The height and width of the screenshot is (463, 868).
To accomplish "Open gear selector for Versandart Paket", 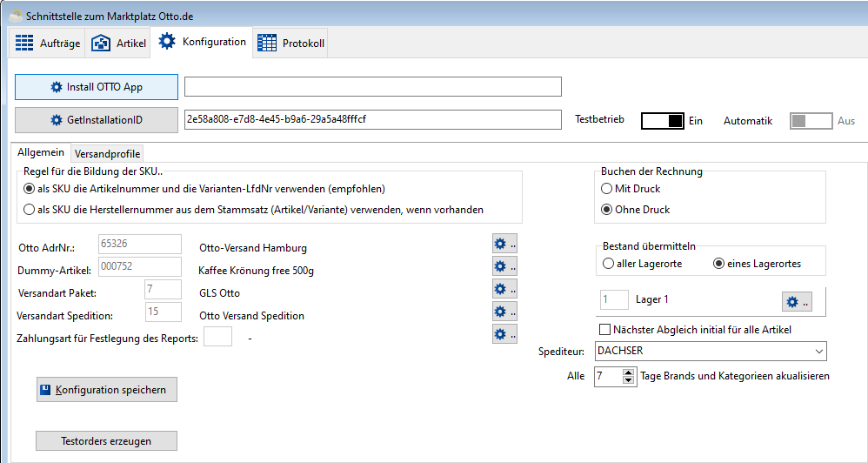I will (x=504, y=289).
